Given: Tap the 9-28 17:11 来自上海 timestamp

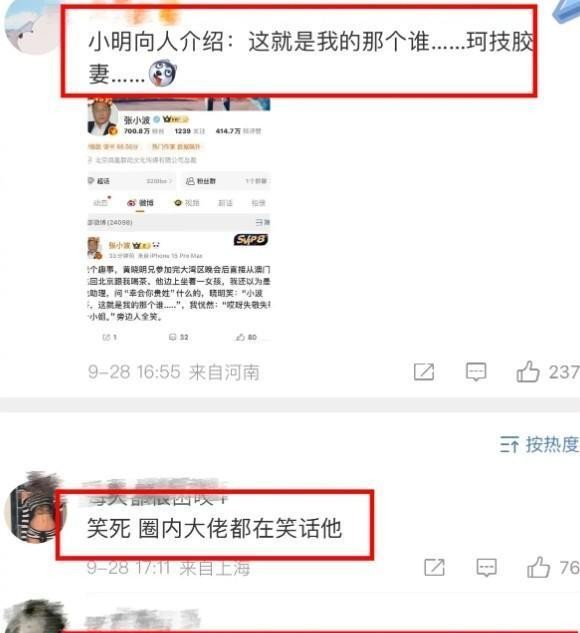Looking at the screenshot, I should (x=168, y=568).
